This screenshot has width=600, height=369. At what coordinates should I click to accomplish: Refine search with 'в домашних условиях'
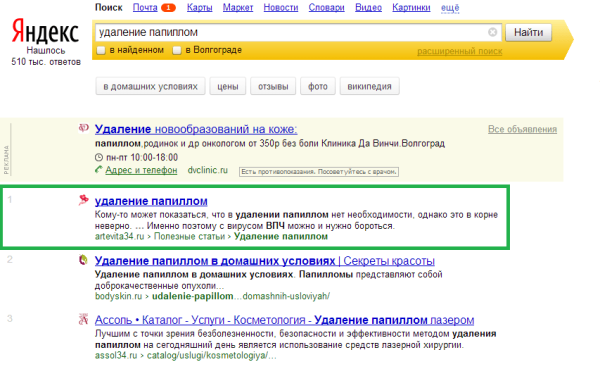pos(150,87)
